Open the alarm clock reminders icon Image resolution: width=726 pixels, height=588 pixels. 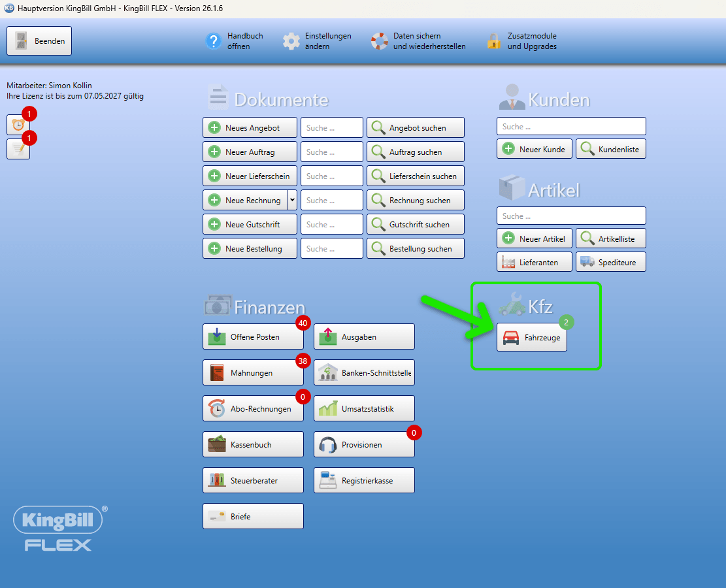[18, 125]
